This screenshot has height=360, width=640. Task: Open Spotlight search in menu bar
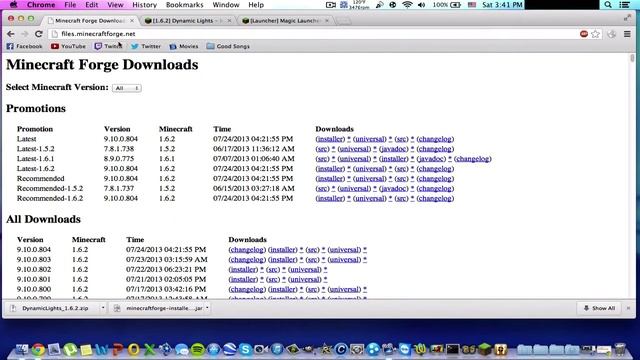coord(608,4)
